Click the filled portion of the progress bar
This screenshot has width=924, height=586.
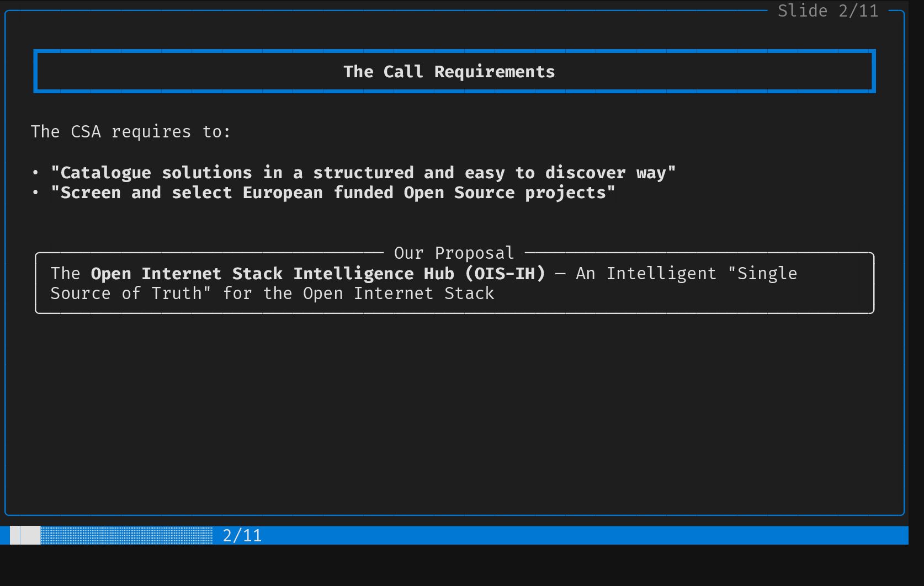25,535
